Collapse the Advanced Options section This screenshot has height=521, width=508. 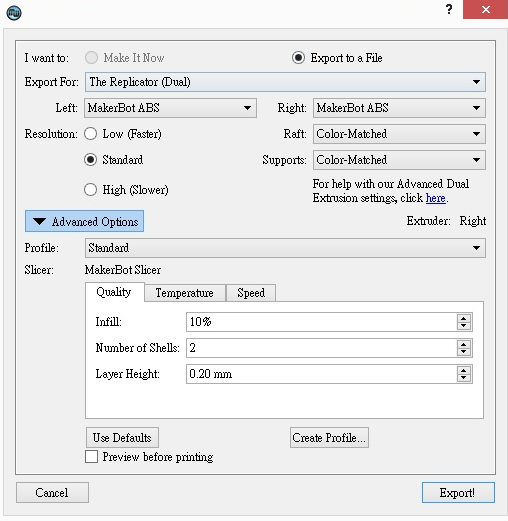click(x=84, y=221)
